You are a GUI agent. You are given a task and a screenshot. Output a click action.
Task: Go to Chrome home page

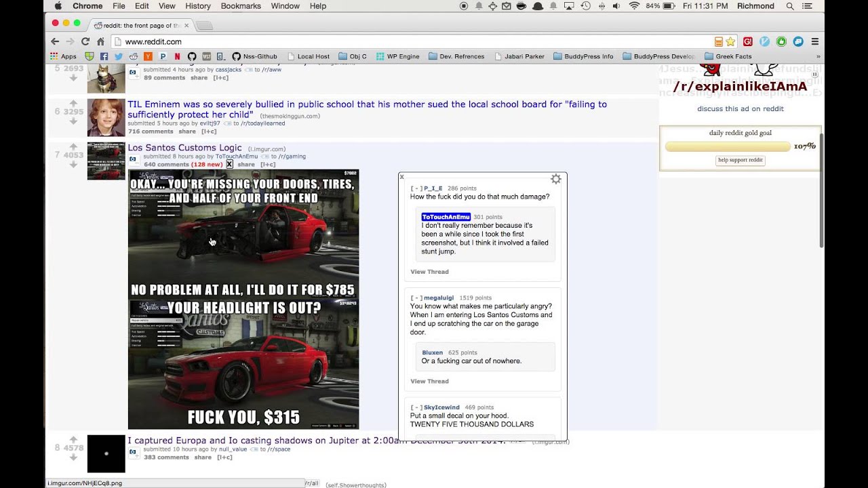point(100,41)
